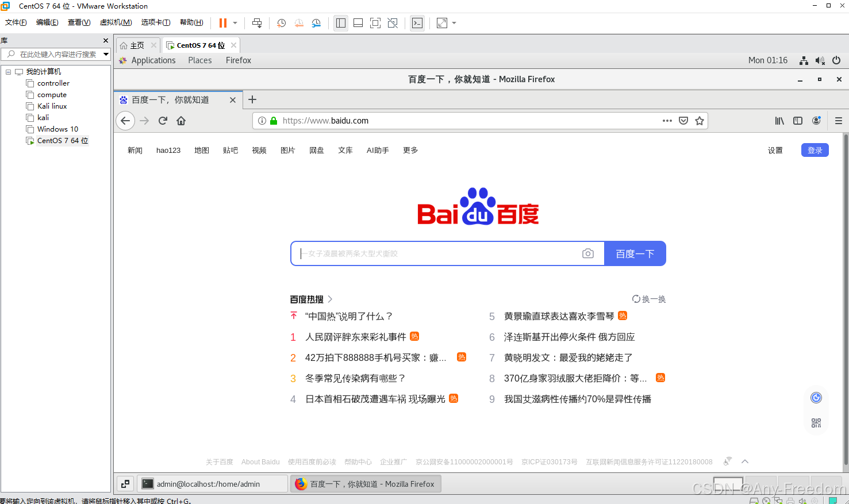
Task: Open the library search filter dropdown
Action: (106, 54)
